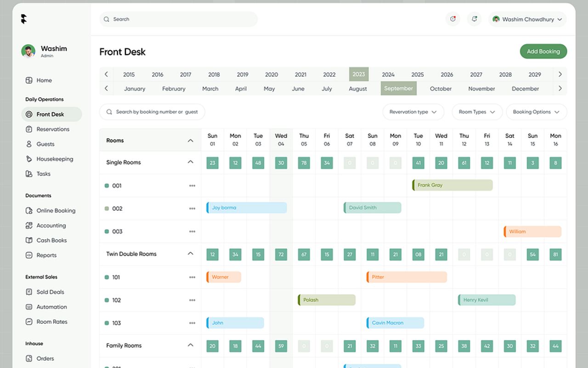Collapse the Single Rooms section
The height and width of the screenshot is (368, 588).
coord(191,162)
